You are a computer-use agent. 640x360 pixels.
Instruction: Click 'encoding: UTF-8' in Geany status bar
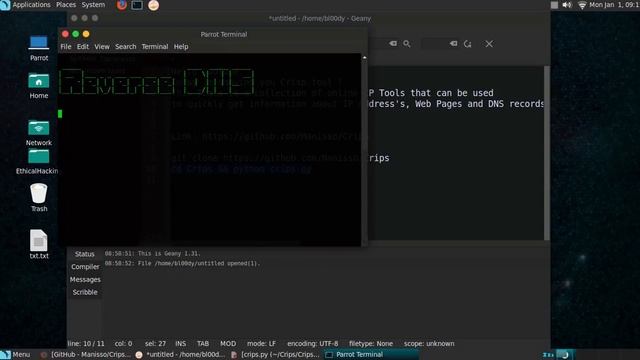coord(313,344)
